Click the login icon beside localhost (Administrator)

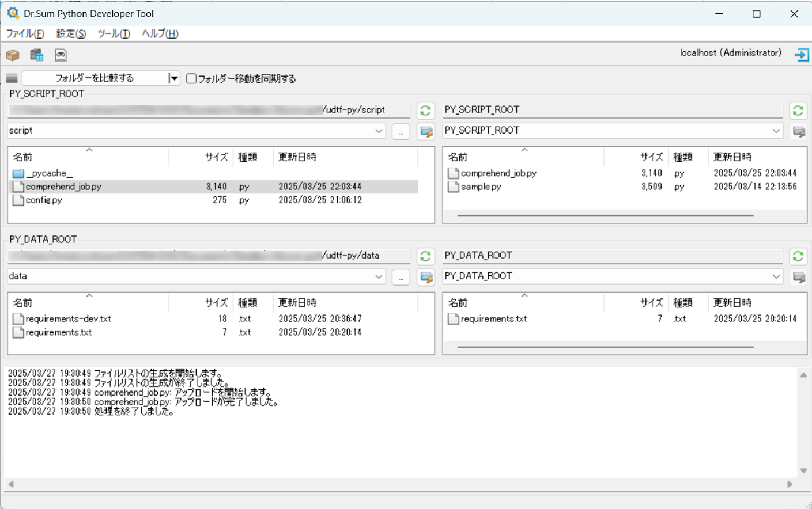801,55
